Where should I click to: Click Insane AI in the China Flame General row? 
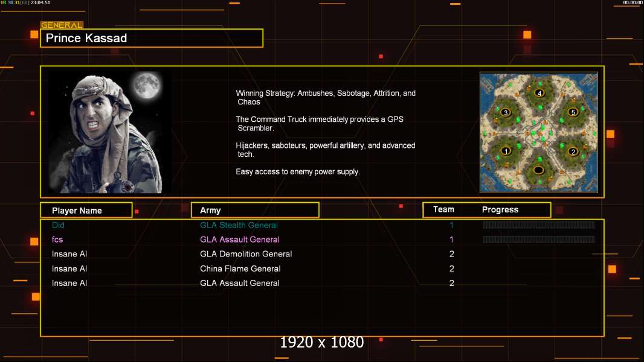tap(69, 268)
